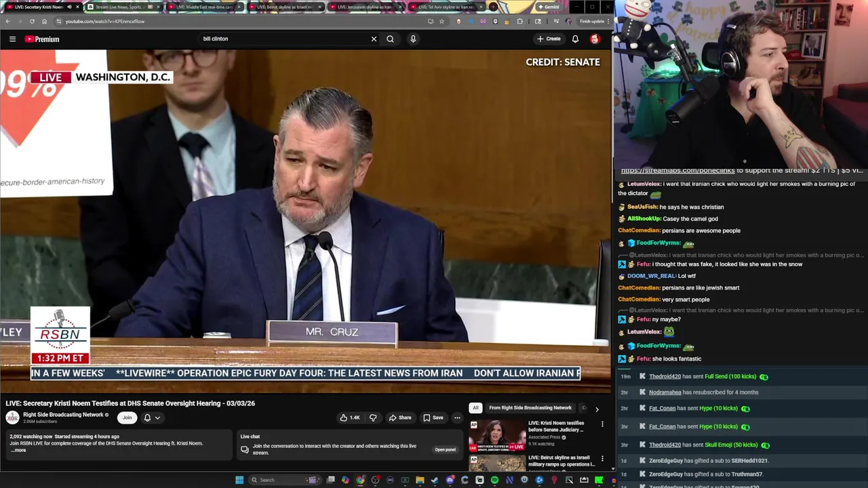Open File Explorer folder in taskbar

420,480
